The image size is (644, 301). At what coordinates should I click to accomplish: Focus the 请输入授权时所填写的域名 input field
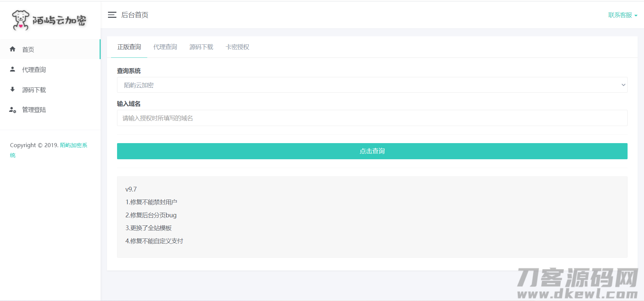[372, 118]
